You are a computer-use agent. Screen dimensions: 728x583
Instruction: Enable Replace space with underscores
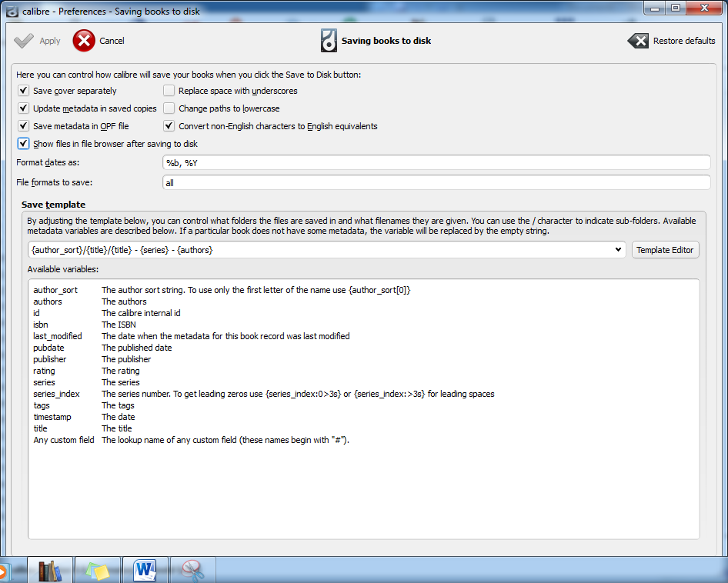169,91
